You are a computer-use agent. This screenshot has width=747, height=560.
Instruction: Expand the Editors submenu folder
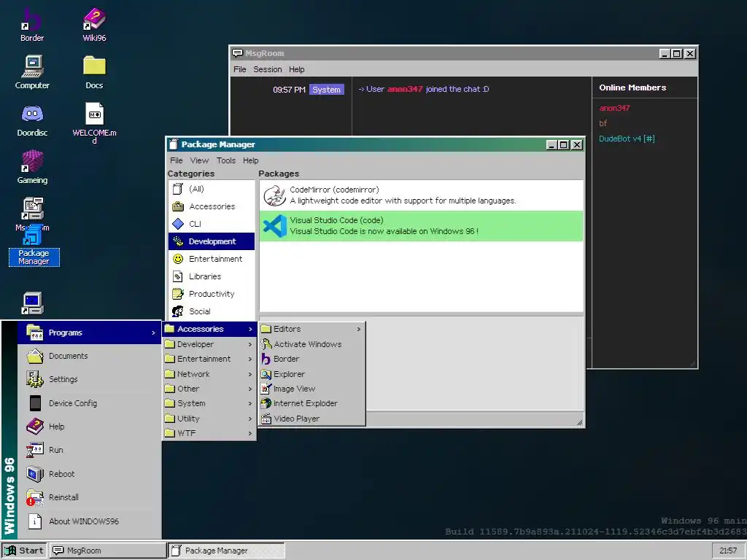click(312, 329)
